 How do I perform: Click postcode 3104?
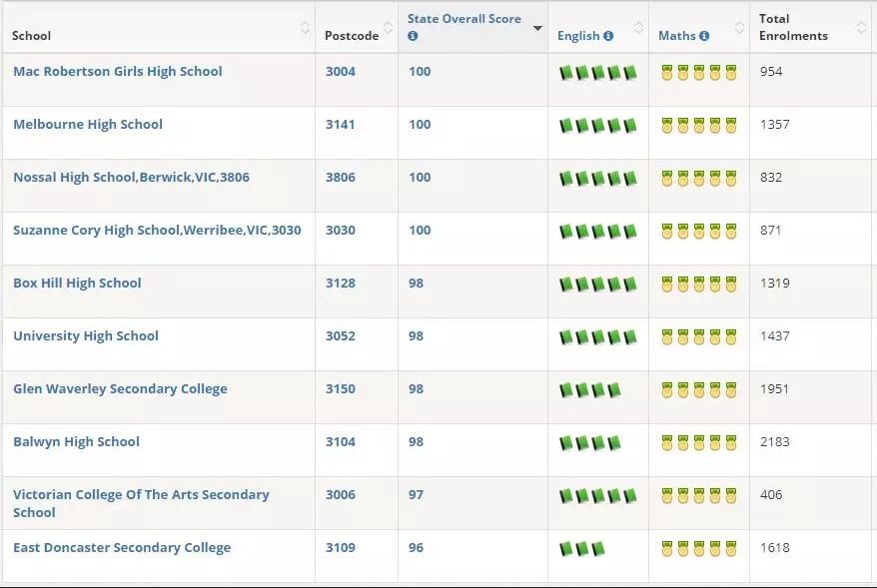[341, 441]
